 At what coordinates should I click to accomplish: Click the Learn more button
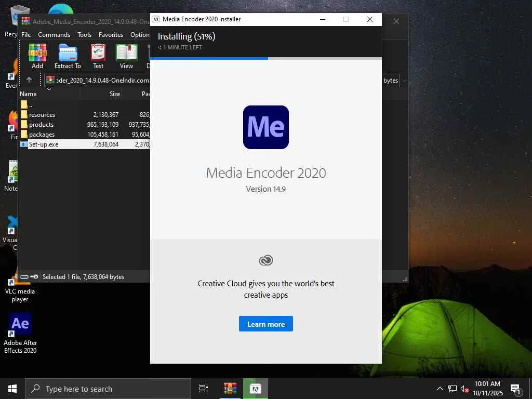coord(265,324)
